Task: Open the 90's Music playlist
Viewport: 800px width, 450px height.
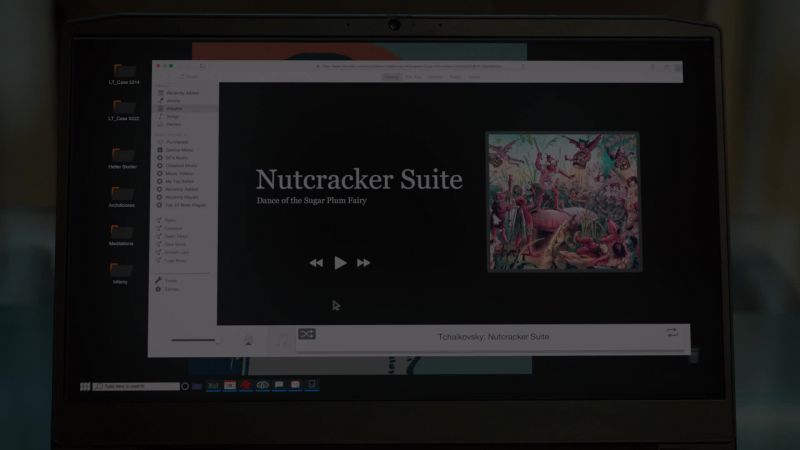Action: click(x=172, y=158)
